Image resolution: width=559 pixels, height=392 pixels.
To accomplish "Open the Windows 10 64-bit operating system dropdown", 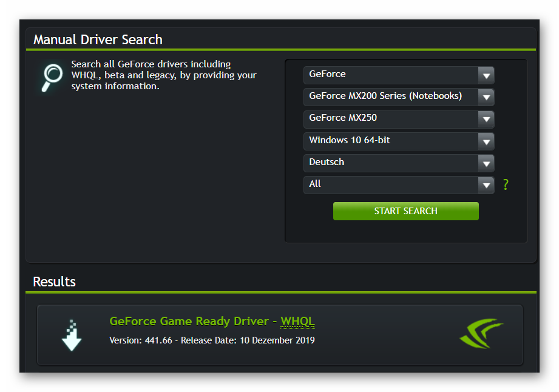I will tap(399, 141).
